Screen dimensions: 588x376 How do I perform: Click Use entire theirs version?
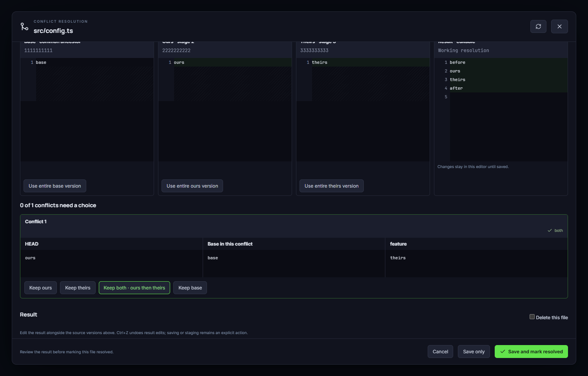click(332, 186)
